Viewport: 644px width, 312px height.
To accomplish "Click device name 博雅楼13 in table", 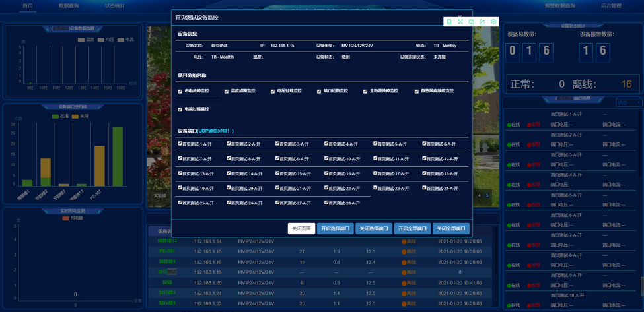I will click(x=167, y=241).
